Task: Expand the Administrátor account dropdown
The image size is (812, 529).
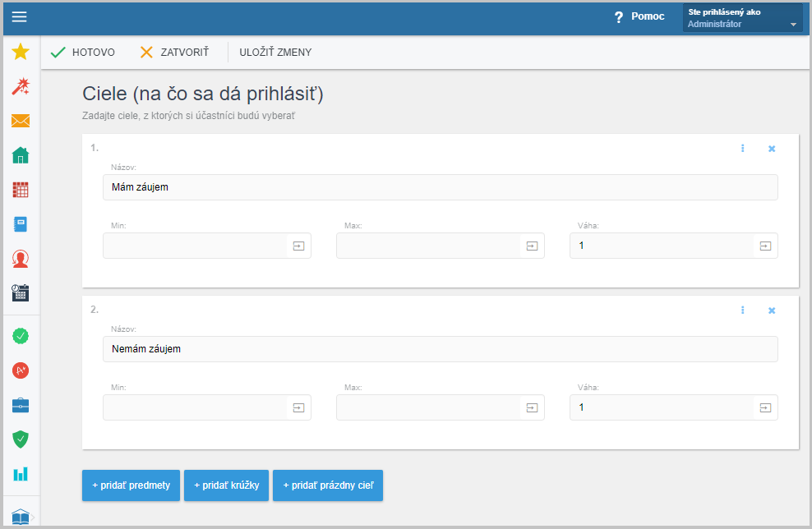Action: point(743,17)
